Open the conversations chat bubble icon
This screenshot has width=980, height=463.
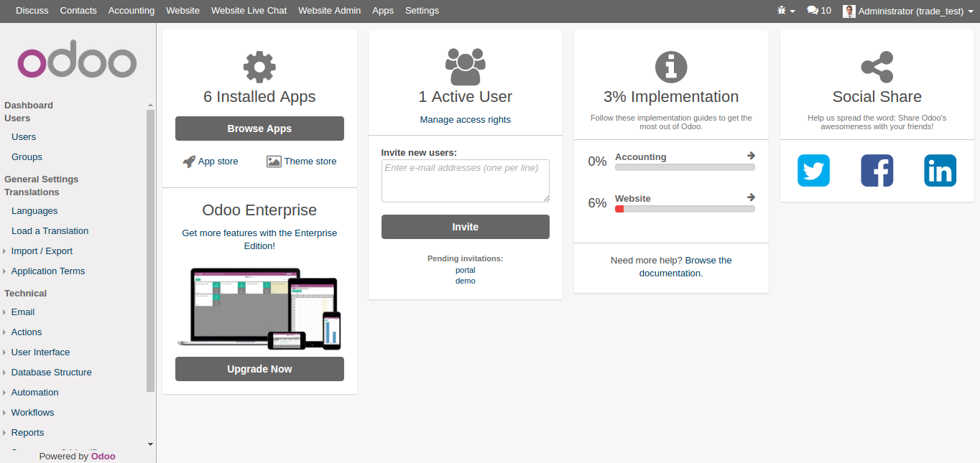(818, 11)
